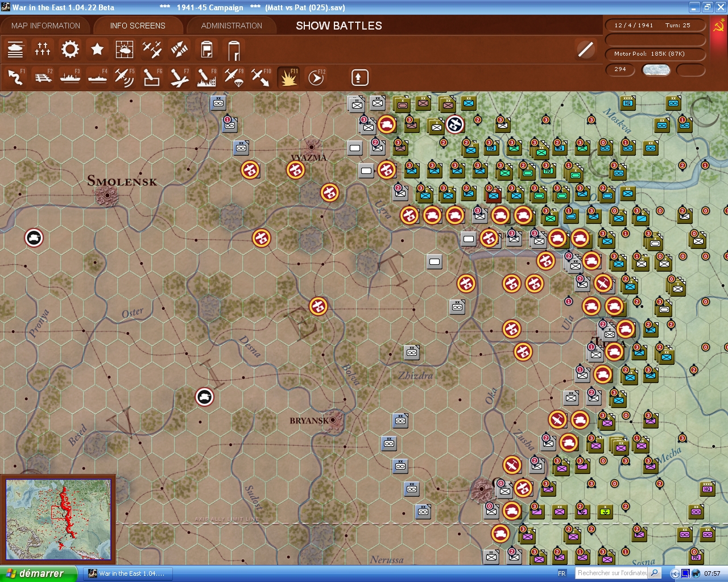The image size is (728, 582).
Task: Click the exit door icon
Action: click(234, 50)
